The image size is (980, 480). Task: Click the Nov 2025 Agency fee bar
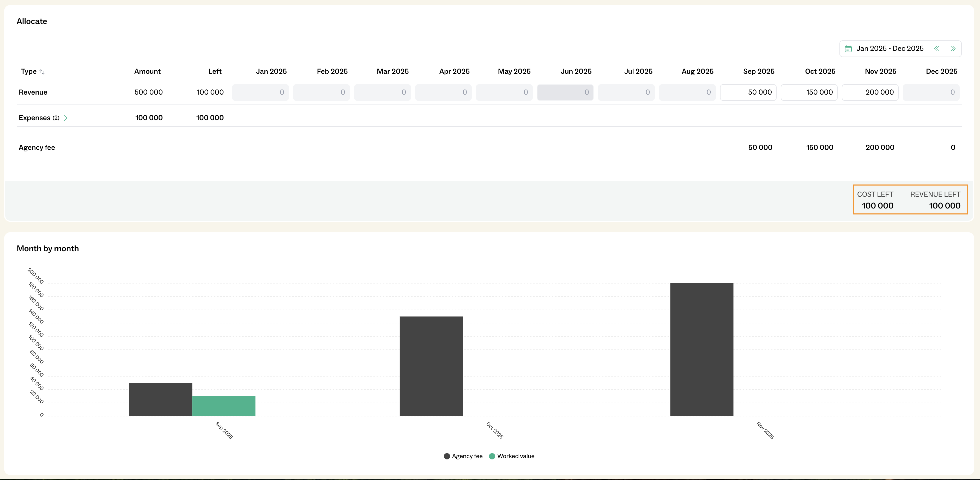pos(701,349)
